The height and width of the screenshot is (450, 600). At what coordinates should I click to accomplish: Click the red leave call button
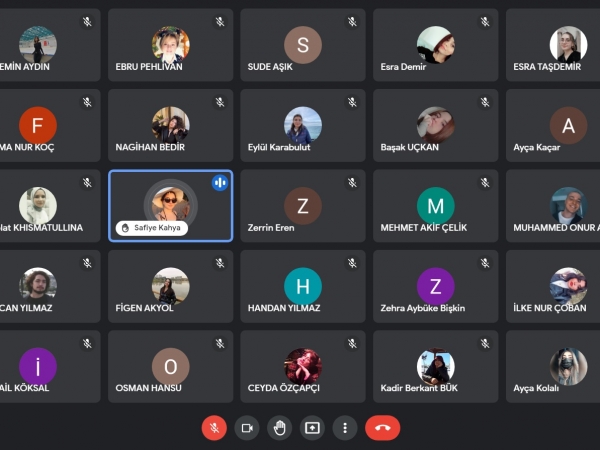(383, 428)
